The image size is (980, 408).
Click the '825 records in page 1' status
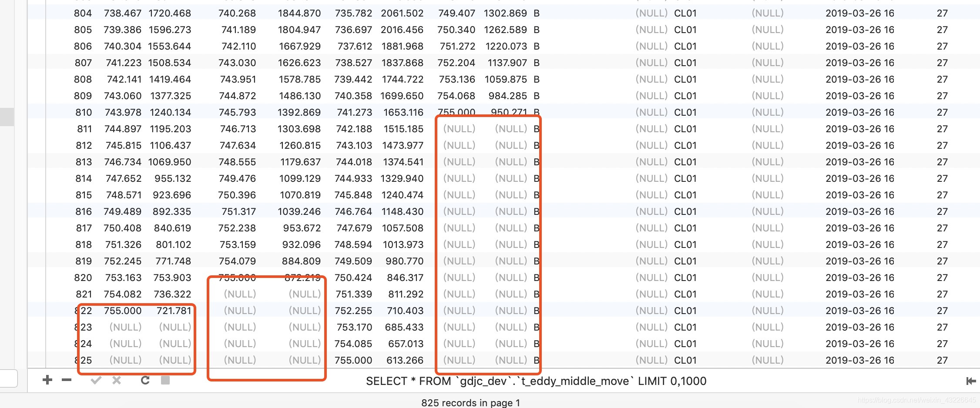(470, 403)
